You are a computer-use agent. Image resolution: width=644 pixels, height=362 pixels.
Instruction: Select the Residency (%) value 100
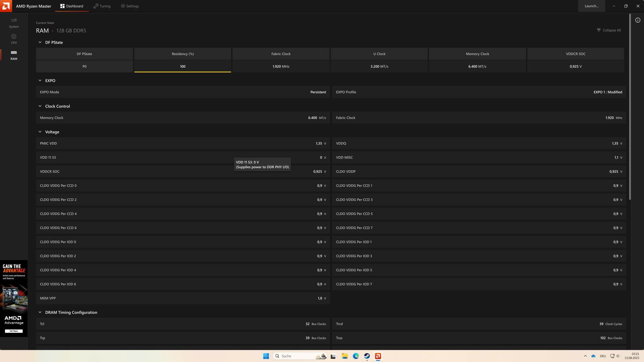click(183, 66)
